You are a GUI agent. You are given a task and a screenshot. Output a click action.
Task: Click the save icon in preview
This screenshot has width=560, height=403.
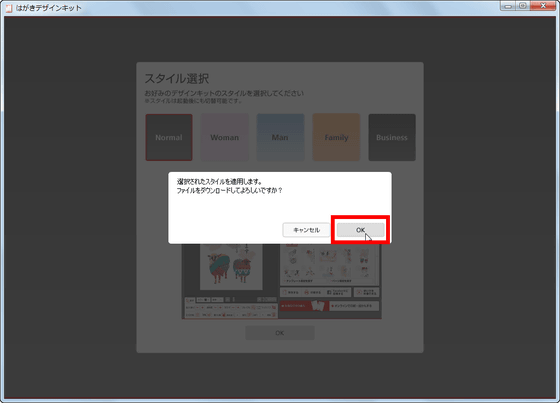(284, 292)
